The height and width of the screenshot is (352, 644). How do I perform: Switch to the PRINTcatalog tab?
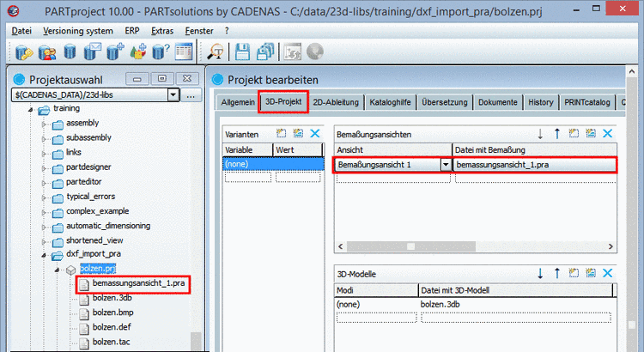(x=587, y=102)
